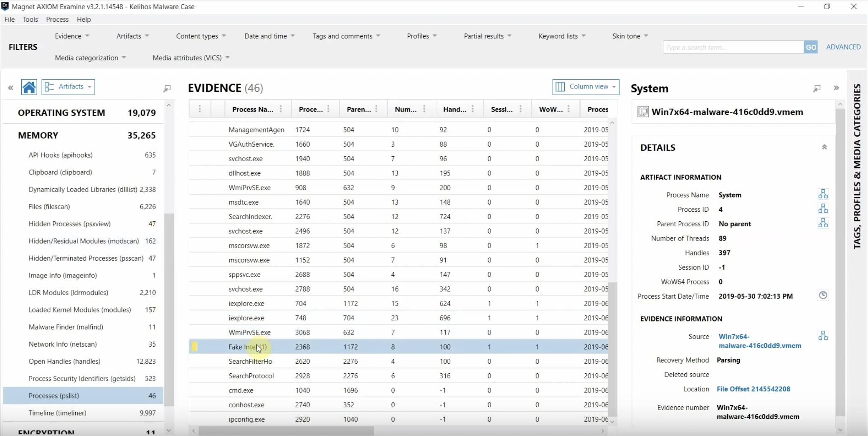This screenshot has height=436, width=868.
Task: Show connections for Process ID 4
Action: [823, 209]
